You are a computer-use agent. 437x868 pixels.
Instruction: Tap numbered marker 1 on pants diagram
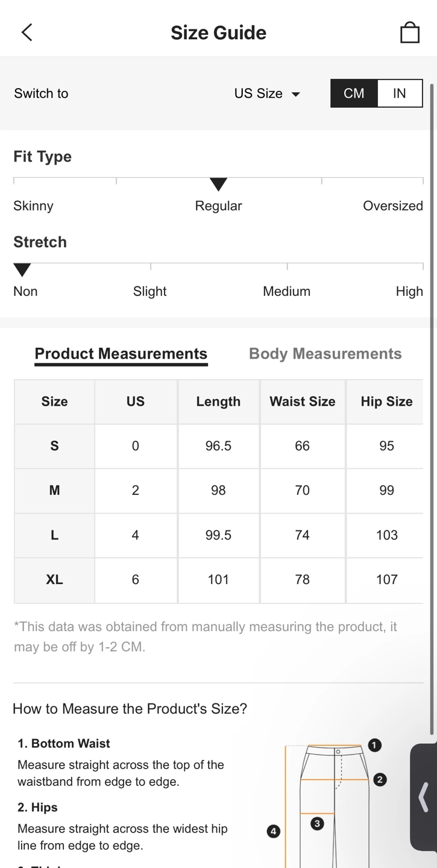[374, 745]
